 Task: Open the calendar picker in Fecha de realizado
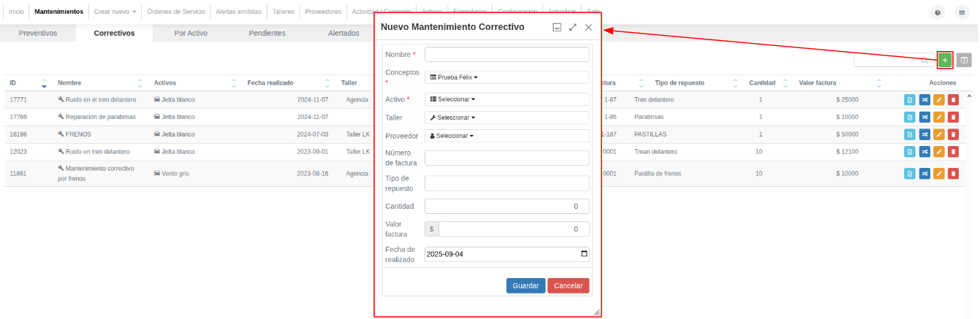click(583, 254)
